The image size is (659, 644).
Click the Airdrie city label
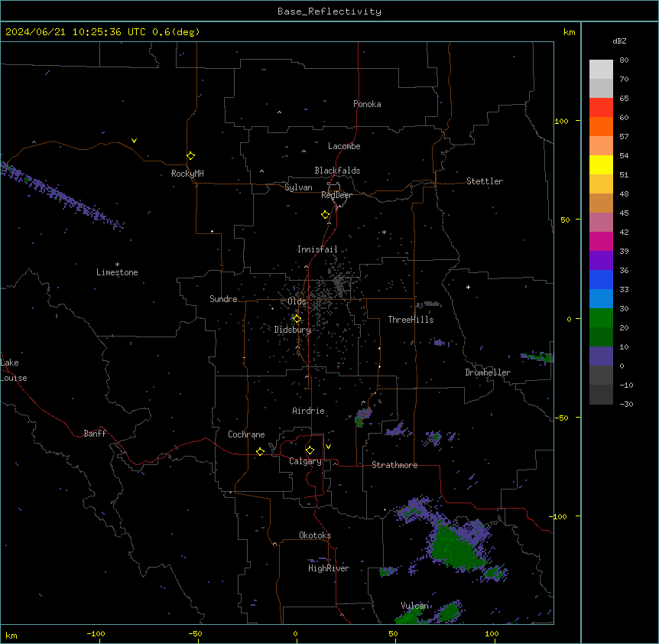click(309, 411)
